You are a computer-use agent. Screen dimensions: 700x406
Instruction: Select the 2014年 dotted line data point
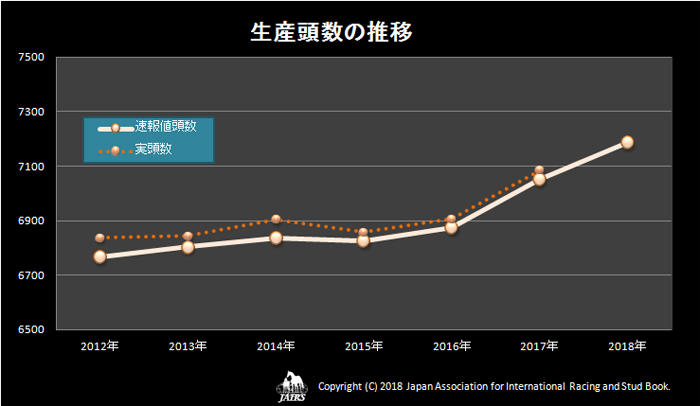[x=276, y=219]
